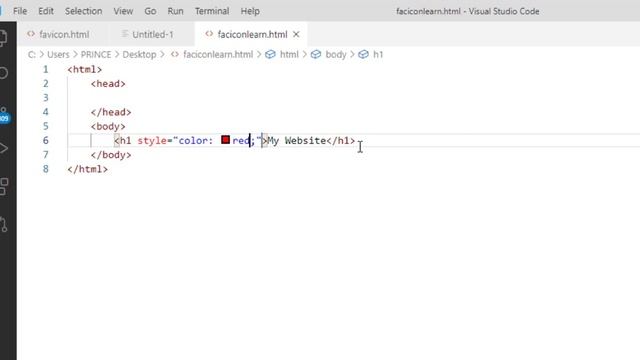This screenshot has height=360, width=640.
Task: Select the faciconlearn.html tab
Action: click(252, 34)
